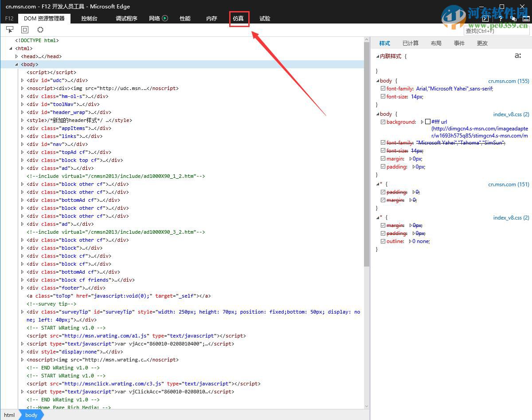Screen dimensions: 532x420
Task: Open the console panel toggle icon
Action: pos(485,19)
